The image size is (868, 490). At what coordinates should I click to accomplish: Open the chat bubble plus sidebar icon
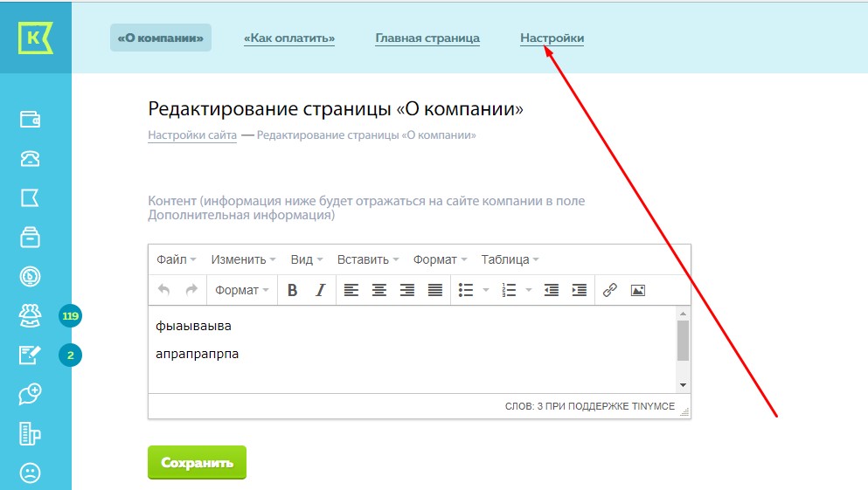click(30, 394)
